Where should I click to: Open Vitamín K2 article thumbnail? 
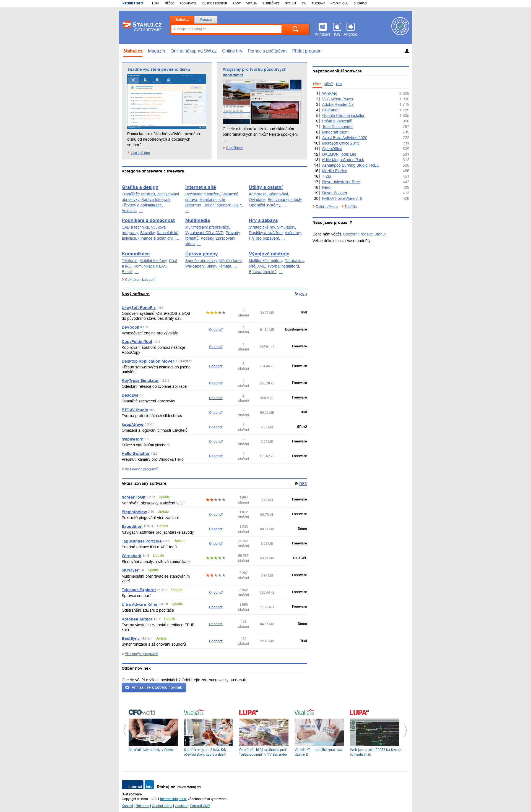(319, 732)
